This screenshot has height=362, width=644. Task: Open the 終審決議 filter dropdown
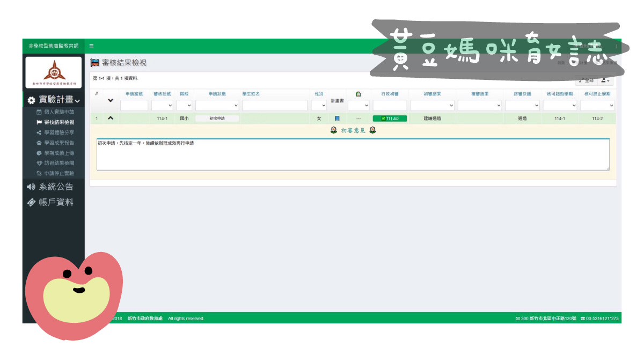point(522,105)
